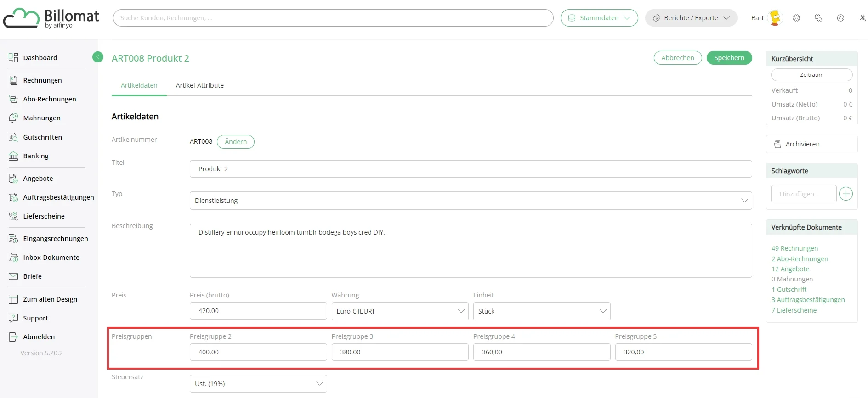Screen dimensions: 868x398
Task: Click the Archivieren box icon
Action: (x=777, y=144)
